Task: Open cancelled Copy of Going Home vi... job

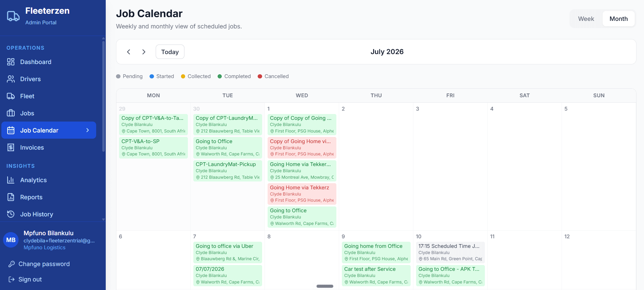Action: coord(302,148)
